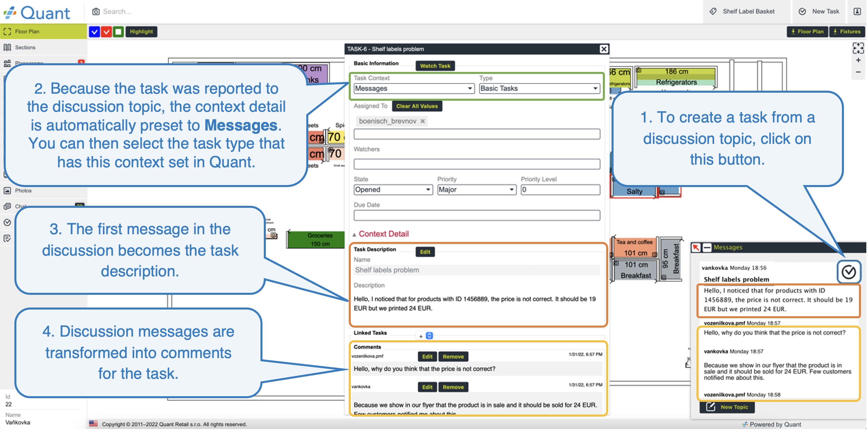Open Floor Plan in the sidebar
Image resolution: width=868 pixels, height=431 pixels.
(x=43, y=32)
